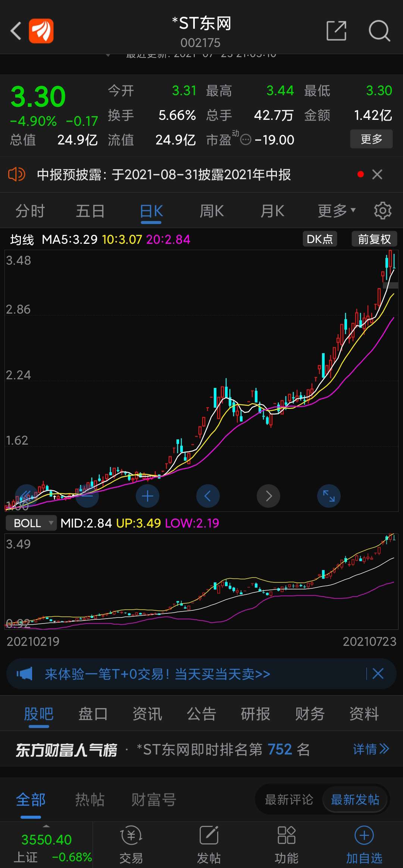Sort by 最新发帖 latest posts
The height and width of the screenshot is (868, 403).
(x=355, y=800)
